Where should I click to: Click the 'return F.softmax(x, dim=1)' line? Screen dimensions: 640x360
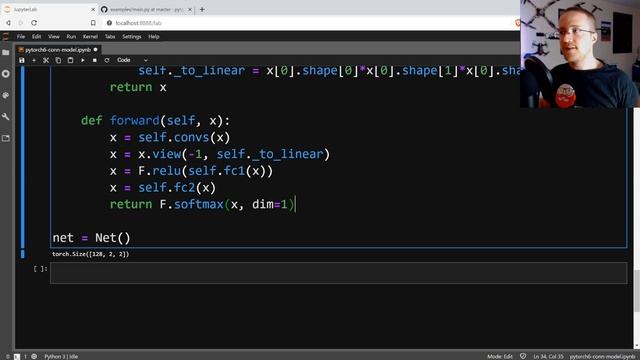[202, 204]
